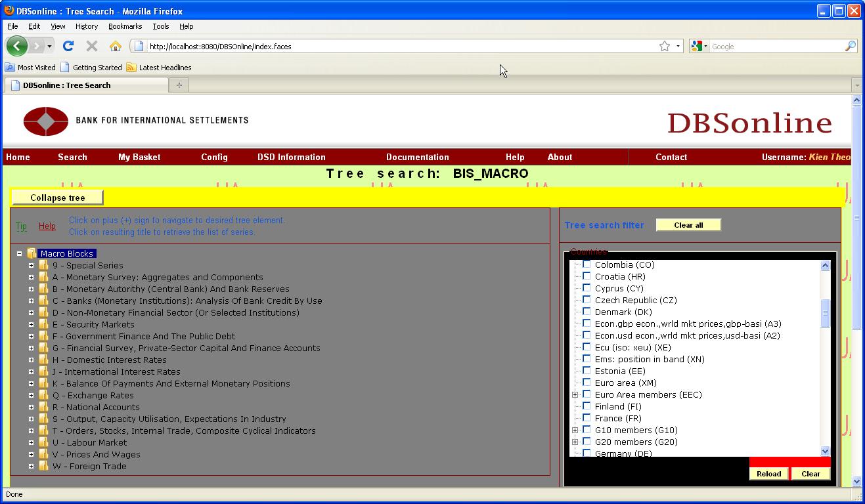Check the Czech Republic (CZ) box

coord(587,300)
